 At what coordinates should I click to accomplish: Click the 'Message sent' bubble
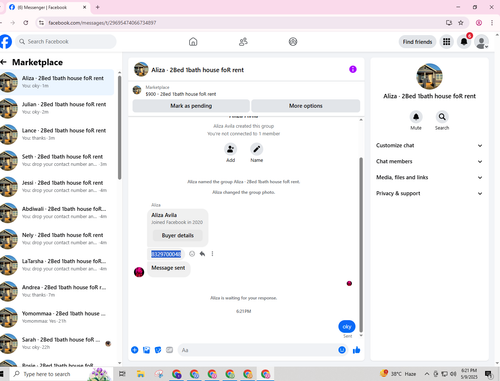(168, 268)
